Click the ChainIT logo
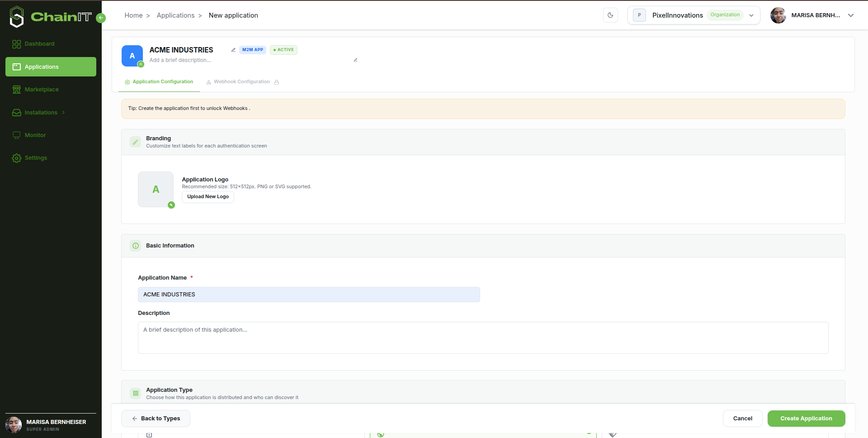Screen dimensions: 868x438 51,17
